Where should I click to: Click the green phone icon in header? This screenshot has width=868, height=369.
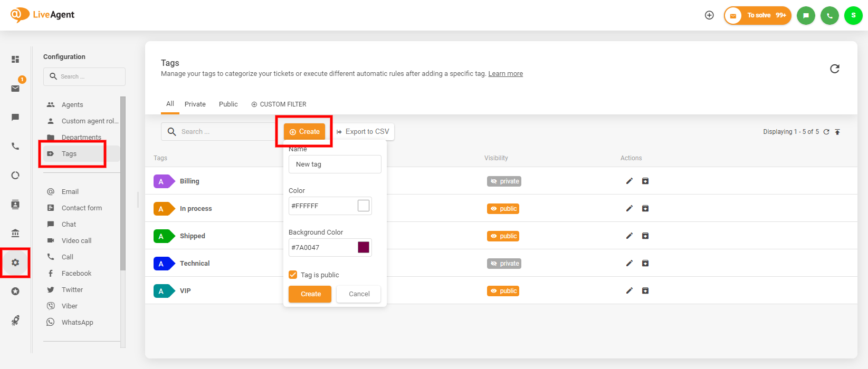coord(829,15)
